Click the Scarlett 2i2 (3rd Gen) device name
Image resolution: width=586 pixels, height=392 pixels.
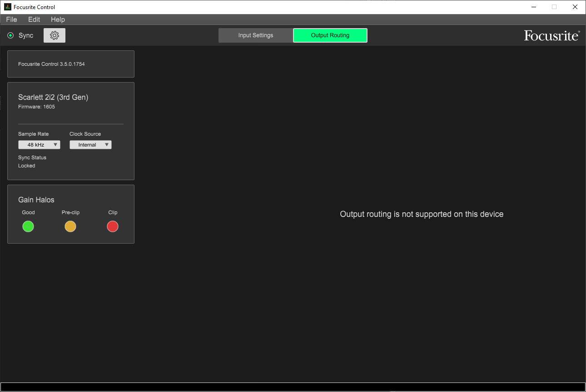[x=53, y=97]
